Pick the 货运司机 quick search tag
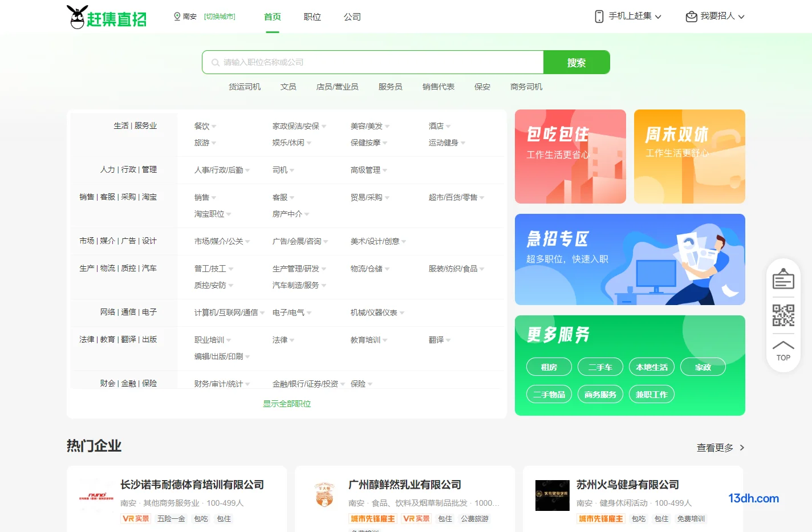 click(x=245, y=87)
